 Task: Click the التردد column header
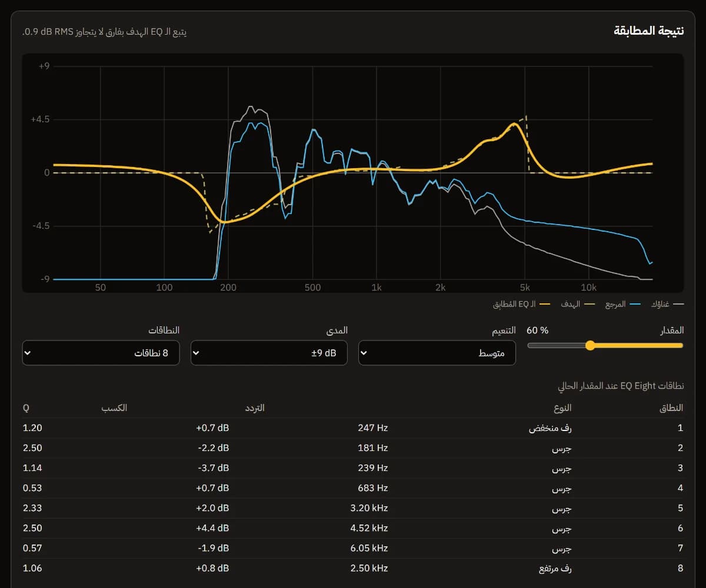pos(254,407)
